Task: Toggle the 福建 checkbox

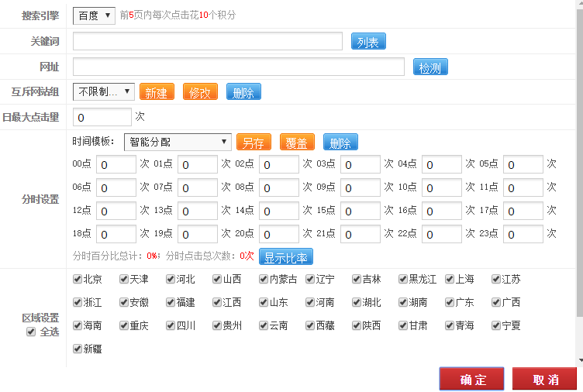Action: click(171, 302)
